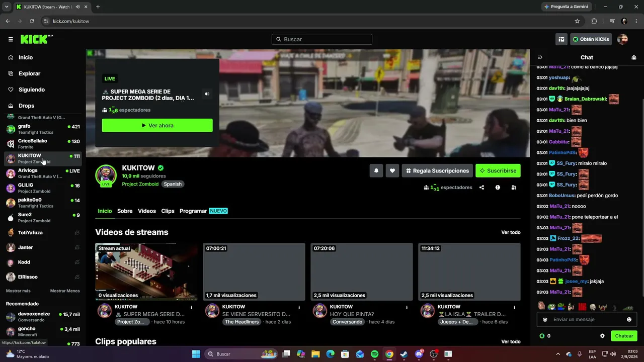Collapse the chat panel with arrow icon
Screen dimensions: 644x362
point(540,57)
